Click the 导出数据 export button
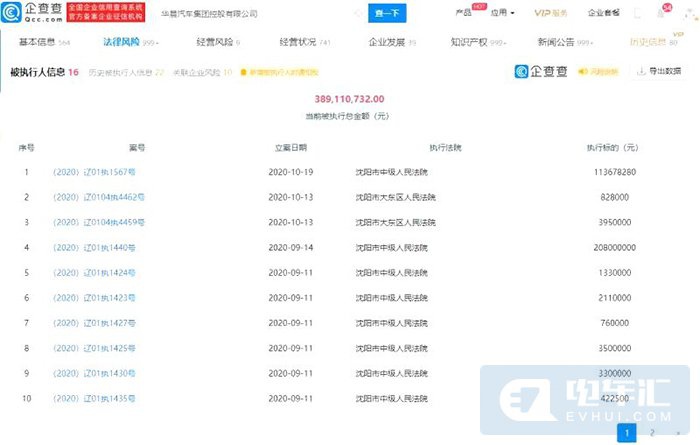700x445 pixels. coord(658,71)
